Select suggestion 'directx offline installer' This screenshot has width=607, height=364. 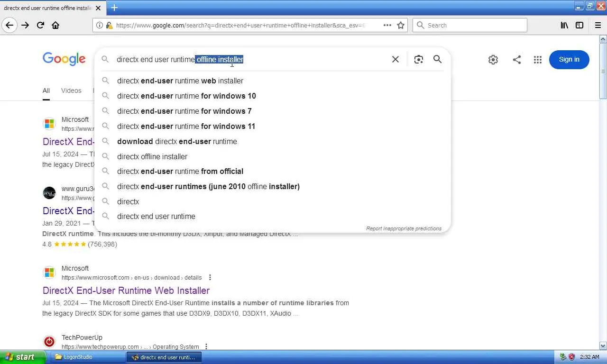273,156
